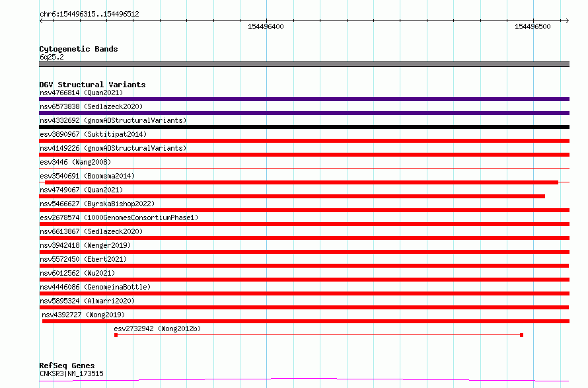Viewport: 588px width, 388px height.
Task: Click the red nsv3942418 variant bar
Action: click(304, 252)
